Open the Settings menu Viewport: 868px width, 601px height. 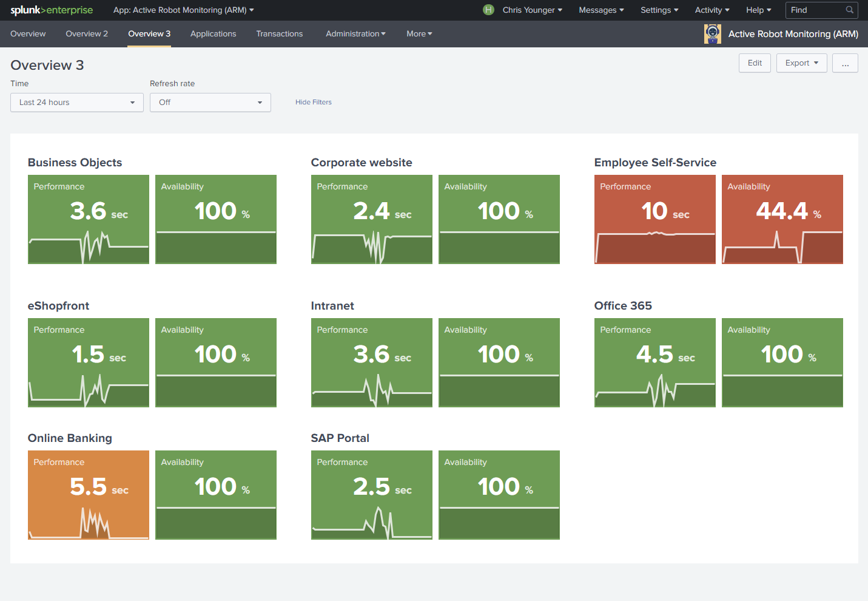click(x=659, y=10)
